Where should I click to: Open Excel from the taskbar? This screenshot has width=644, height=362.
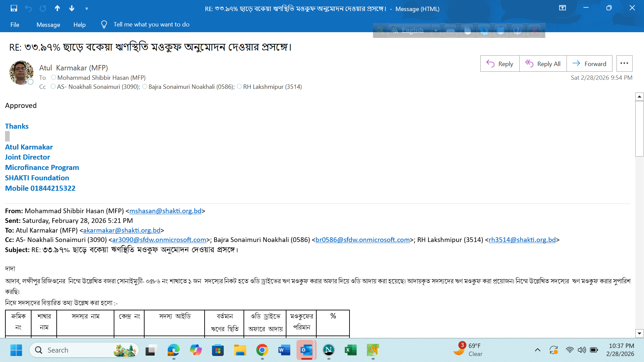(351, 350)
